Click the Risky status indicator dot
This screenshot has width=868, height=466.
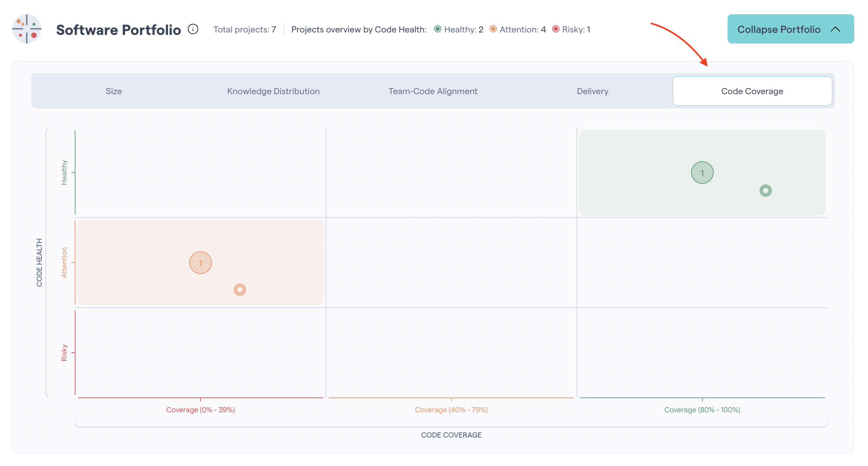coord(556,29)
